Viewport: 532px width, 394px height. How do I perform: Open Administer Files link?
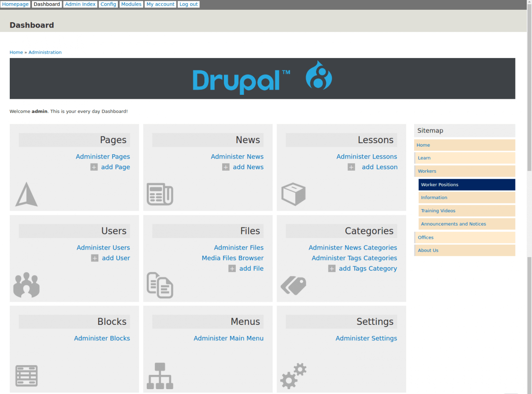pyautogui.click(x=239, y=248)
